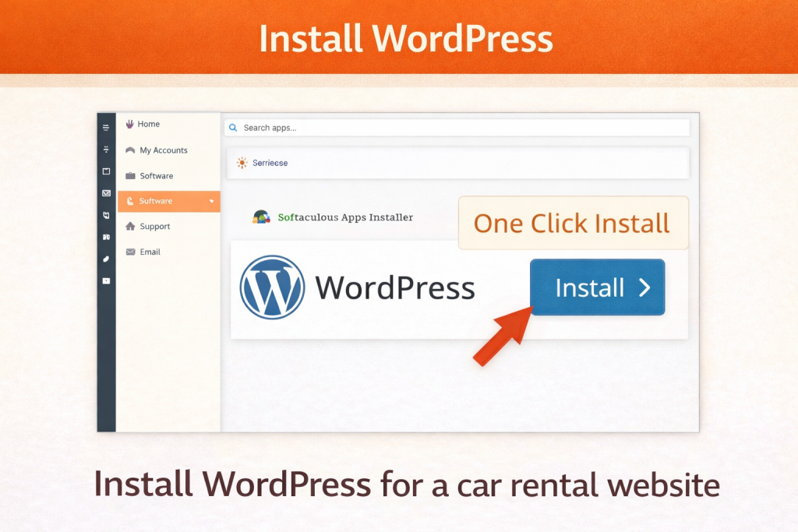This screenshot has height=532, width=798.
Task: Open Support in the sidebar
Action: (x=155, y=227)
